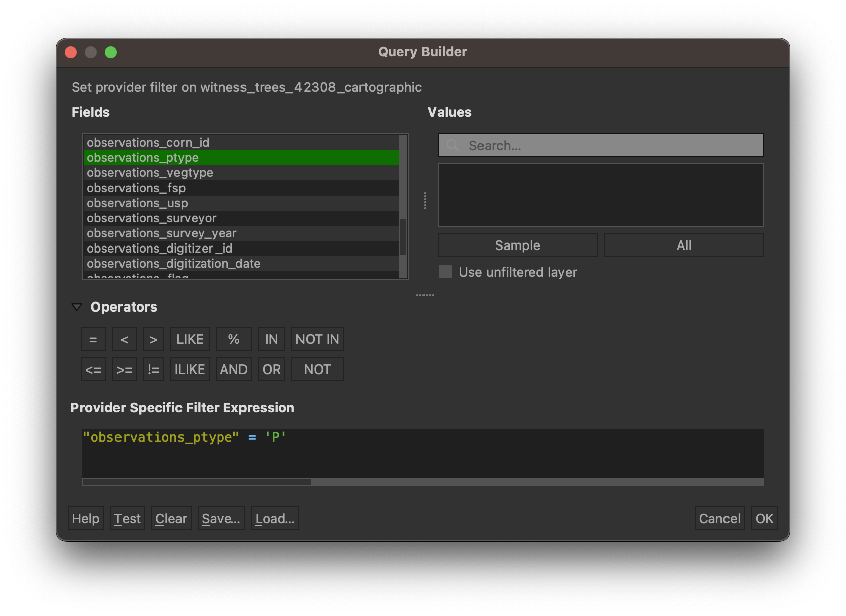Load Sample values for the field
Screen dimensions: 846x616
(x=517, y=245)
